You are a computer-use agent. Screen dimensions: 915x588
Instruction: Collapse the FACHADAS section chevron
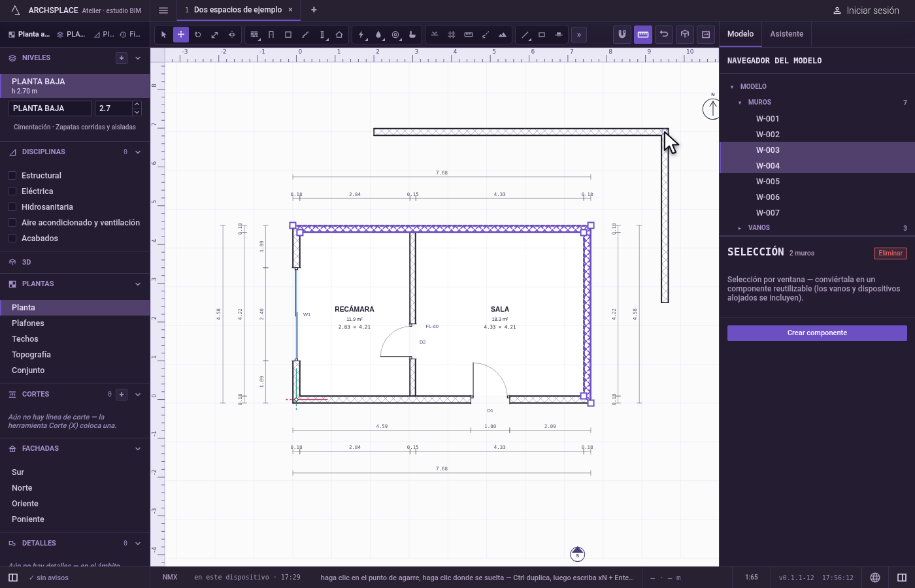click(x=138, y=449)
